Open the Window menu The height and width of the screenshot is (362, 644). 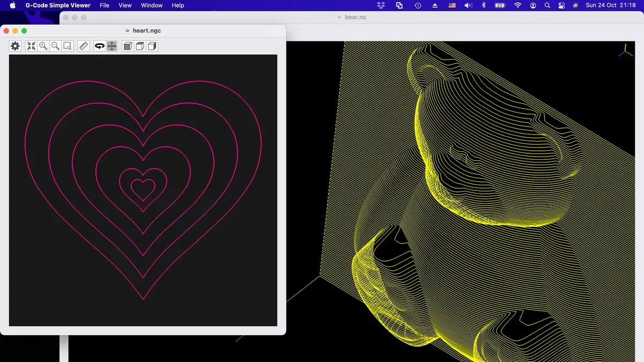(x=152, y=5)
